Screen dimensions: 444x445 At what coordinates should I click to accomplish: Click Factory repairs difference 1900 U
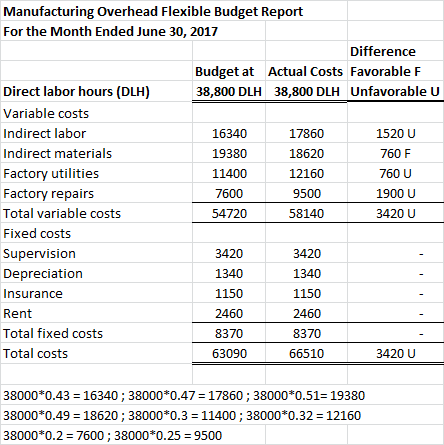pos(396,193)
